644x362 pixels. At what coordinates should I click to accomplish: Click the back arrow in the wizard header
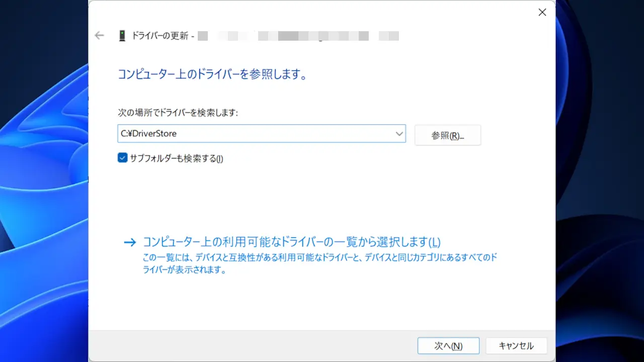pyautogui.click(x=99, y=35)
